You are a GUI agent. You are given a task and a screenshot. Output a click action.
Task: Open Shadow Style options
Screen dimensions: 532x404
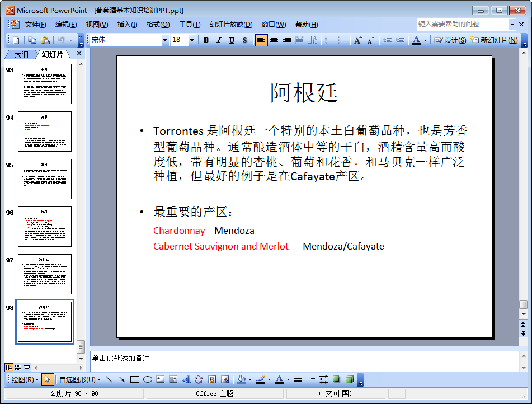click(x=336, y=379)
